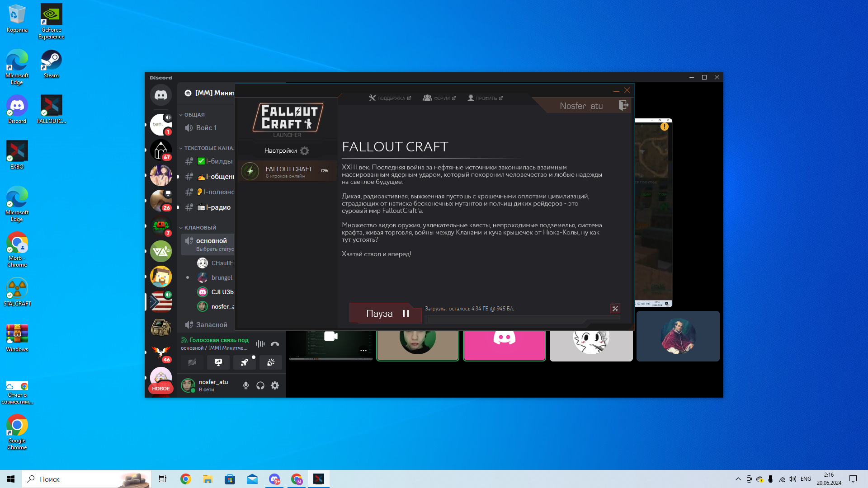Click the НОВОЕ unread indicator
This screenshot has height=488, width=868.
161,389
